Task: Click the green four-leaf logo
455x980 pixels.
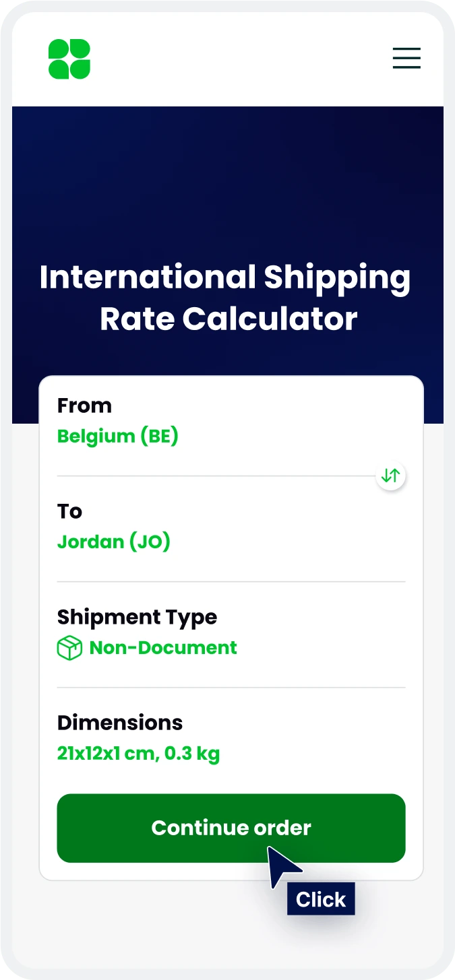Action: [x=69, y=59]
